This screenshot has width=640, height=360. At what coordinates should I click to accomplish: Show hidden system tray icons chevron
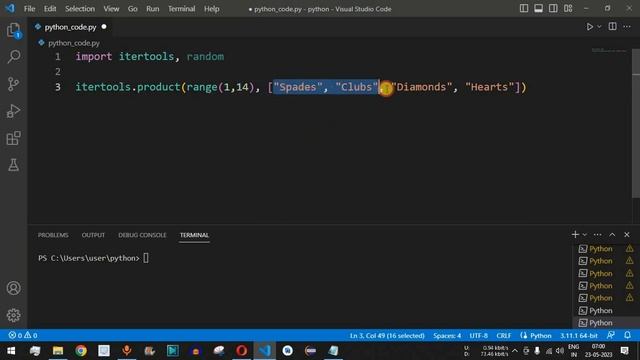pos(515,351)
